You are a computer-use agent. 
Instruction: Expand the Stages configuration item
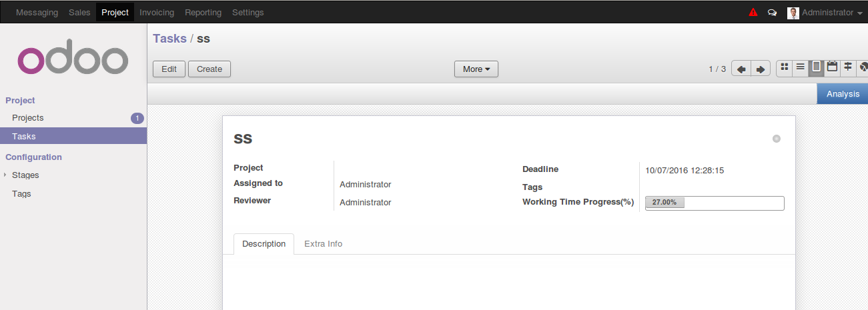pos(5,175)
